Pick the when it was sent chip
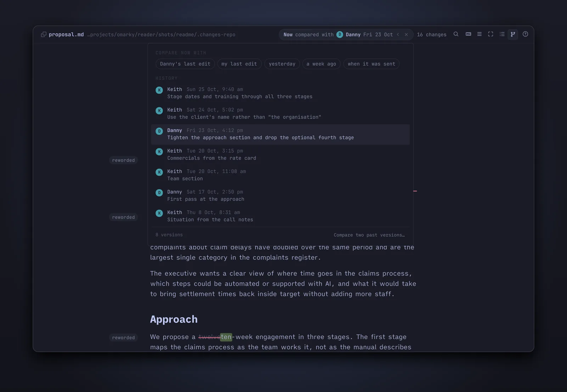 [x=371, y=64]
